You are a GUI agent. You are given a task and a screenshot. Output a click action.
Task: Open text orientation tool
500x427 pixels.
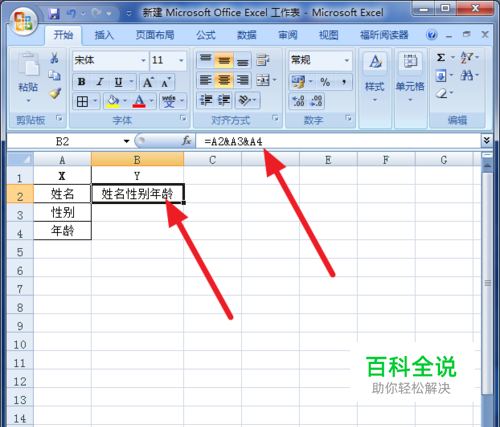pyautogui.click(x=245, y=100)
